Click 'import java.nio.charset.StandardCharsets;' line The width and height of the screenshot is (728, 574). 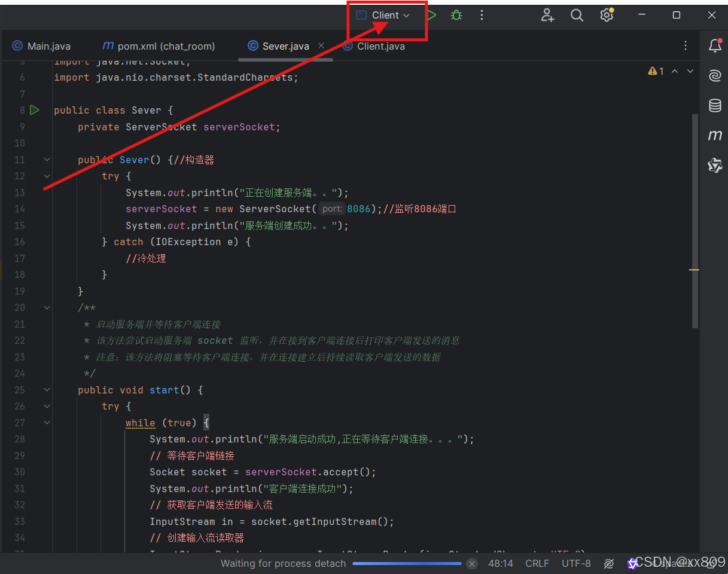coord(176,77)
